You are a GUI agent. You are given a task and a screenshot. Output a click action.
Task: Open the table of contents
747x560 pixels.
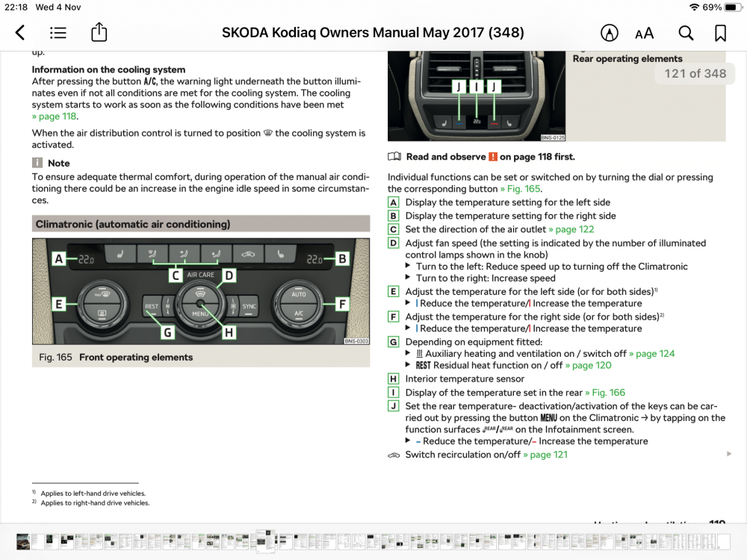58,33
